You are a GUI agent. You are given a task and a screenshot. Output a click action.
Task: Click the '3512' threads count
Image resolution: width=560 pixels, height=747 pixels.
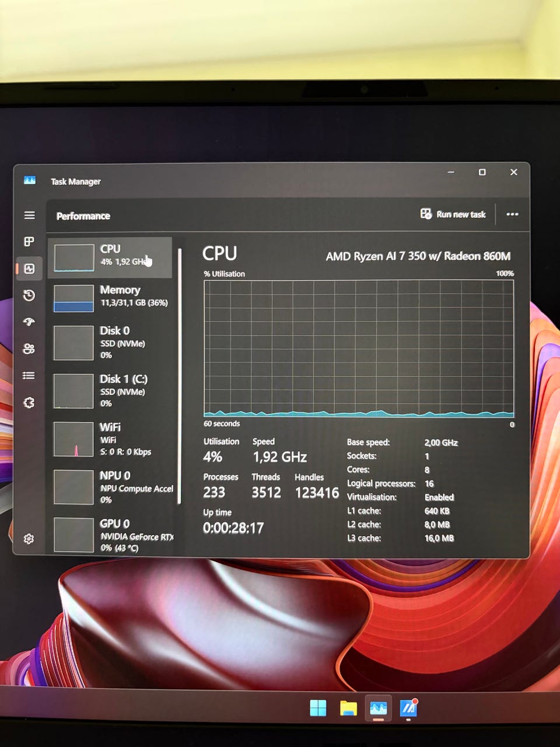[266, 493]
